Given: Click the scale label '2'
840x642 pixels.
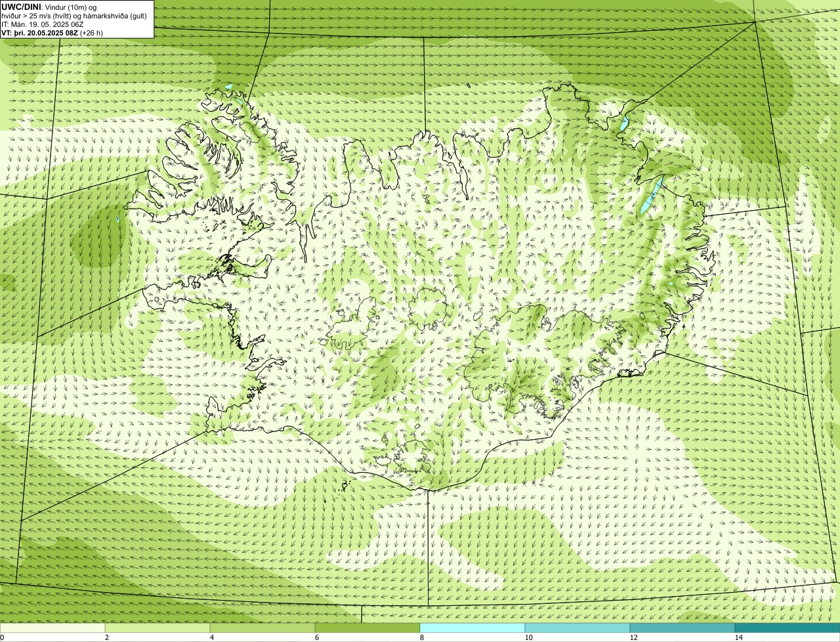Looking at the screenshot, I should click(106, 637).
